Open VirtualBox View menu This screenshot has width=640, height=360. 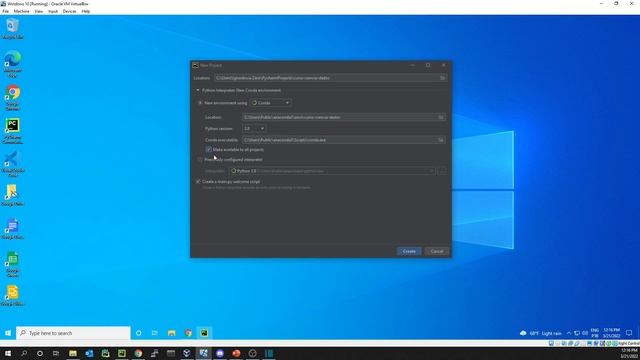pos(38,11)
